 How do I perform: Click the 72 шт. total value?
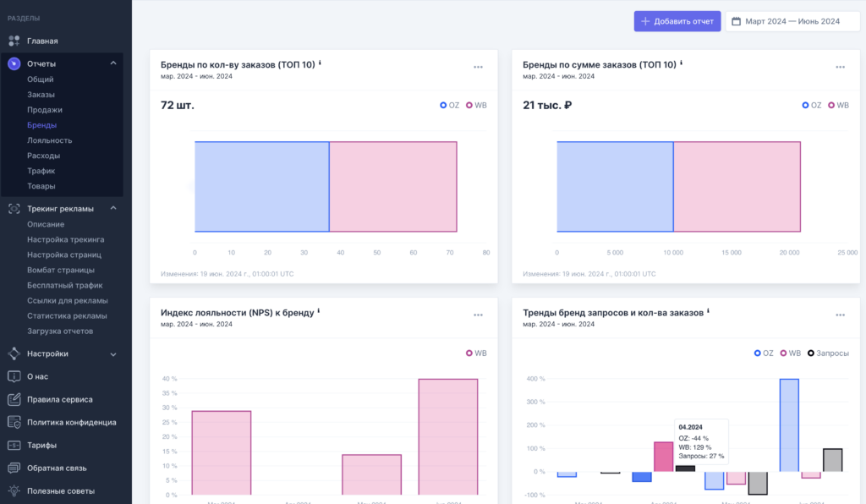pyautogui.click(x=178, y=105)
